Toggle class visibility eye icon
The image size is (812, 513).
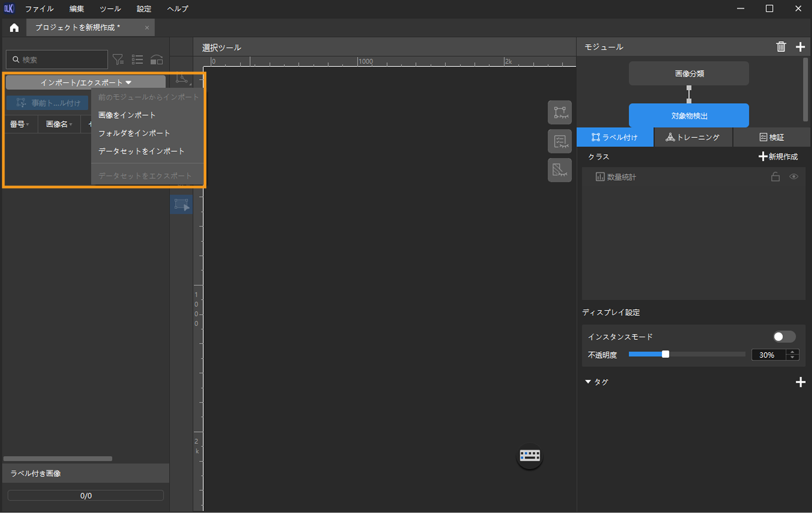click(x=794, y=177)
